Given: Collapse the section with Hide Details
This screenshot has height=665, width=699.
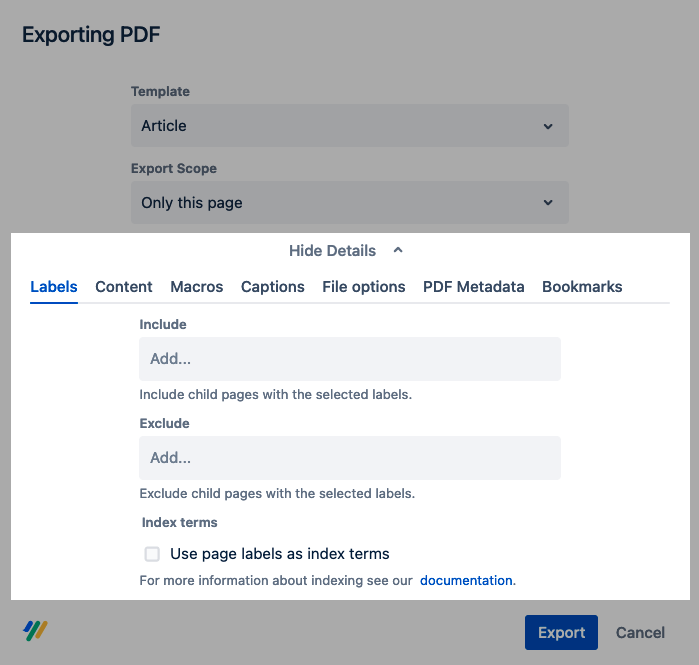Looking at the screenshot, I should pos(333,250).
